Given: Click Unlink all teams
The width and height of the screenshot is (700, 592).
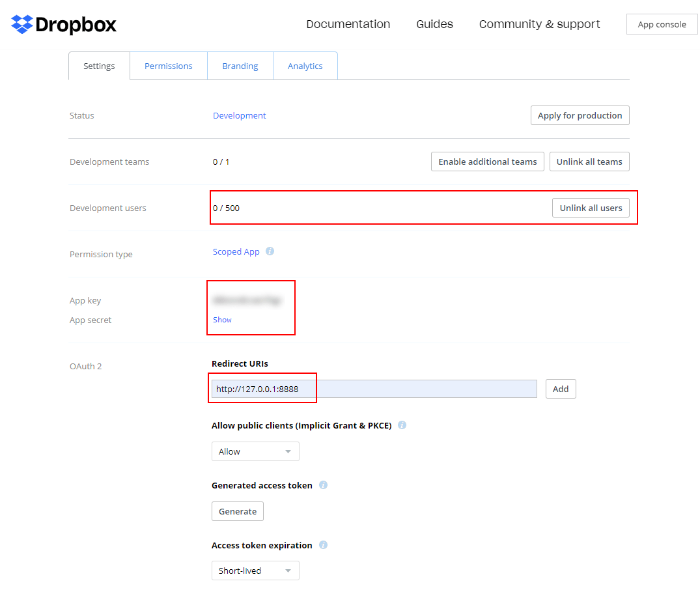Looking at the screenshot, I should point(589,162).
